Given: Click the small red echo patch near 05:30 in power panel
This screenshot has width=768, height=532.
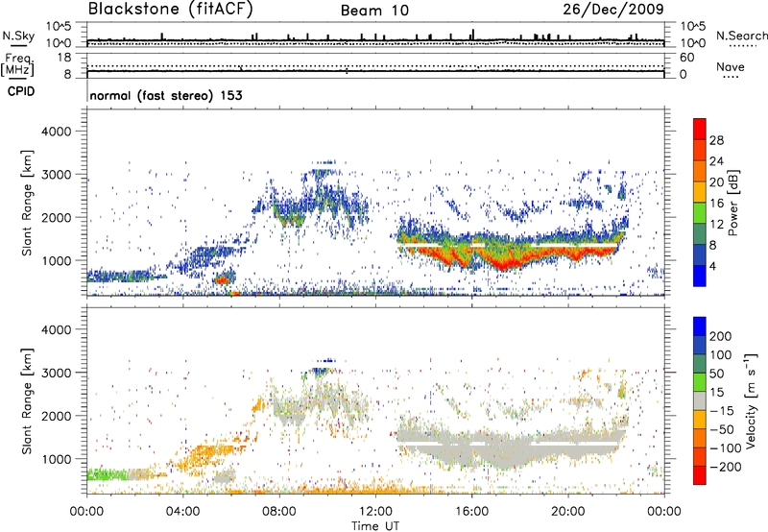Looking at the screenshot, I should tap(222, 280).
